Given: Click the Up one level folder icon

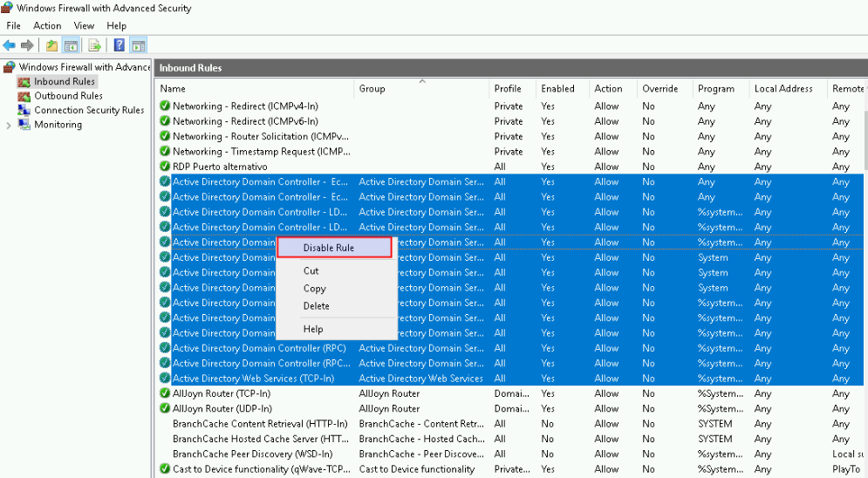Looking at the screenshot, I should point(51,45).
